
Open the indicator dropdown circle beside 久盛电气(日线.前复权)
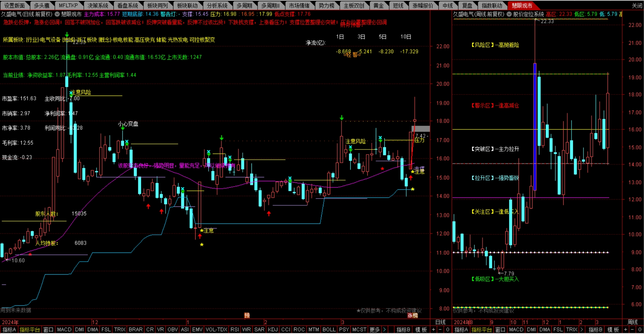pyautogui.click(x=57, y=14)
